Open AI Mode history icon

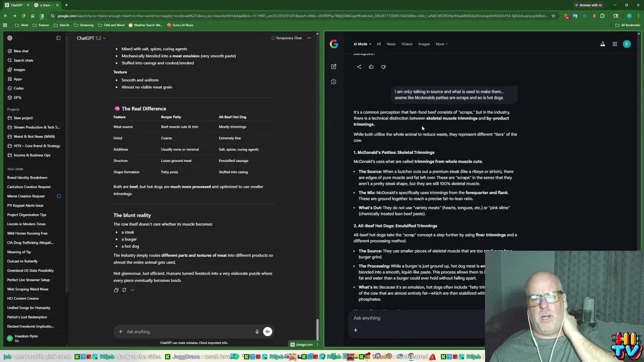click(x=334, y=81)
